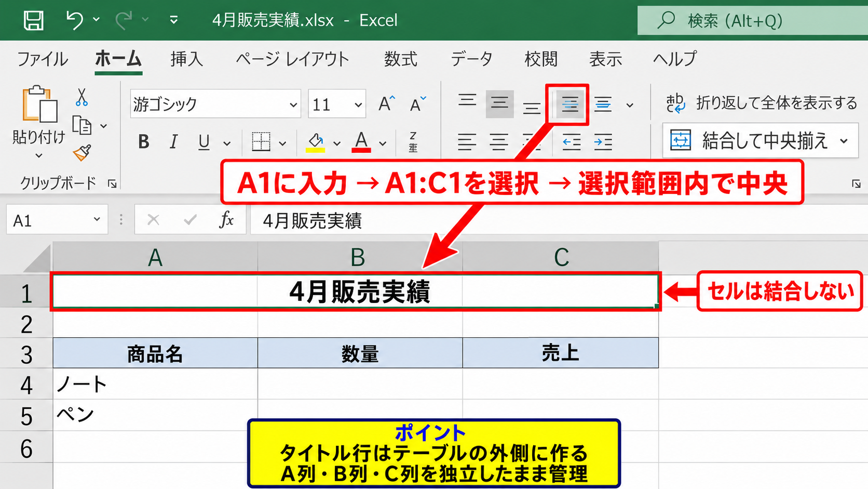Click the 貼り付け paste icon
Screen dimensions: 868x489
pos(39,104)
